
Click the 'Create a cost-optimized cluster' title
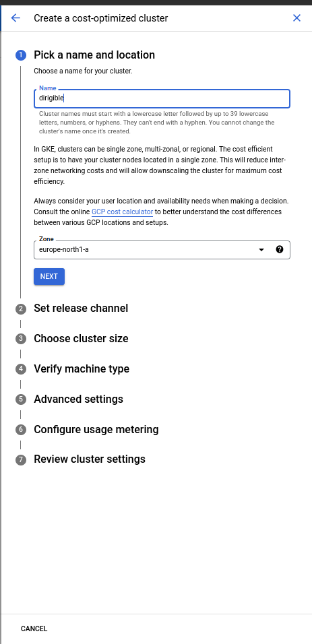100,18
